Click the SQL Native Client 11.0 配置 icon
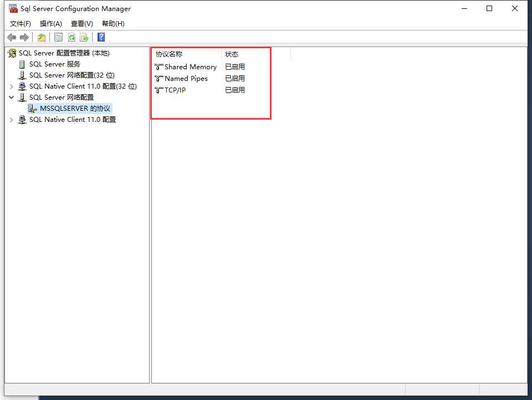The image size is (532, 400). point(22,120)
